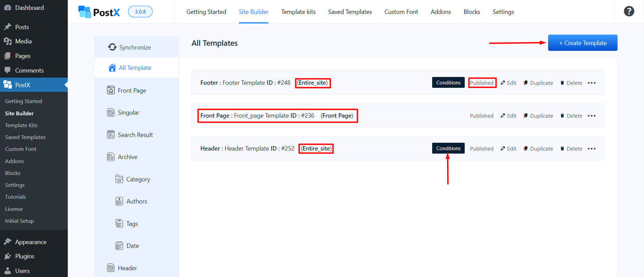The height and width of the screenshot is (277, 644).
Task: Duplicate the Footer template
Action: tap(538, 83)
